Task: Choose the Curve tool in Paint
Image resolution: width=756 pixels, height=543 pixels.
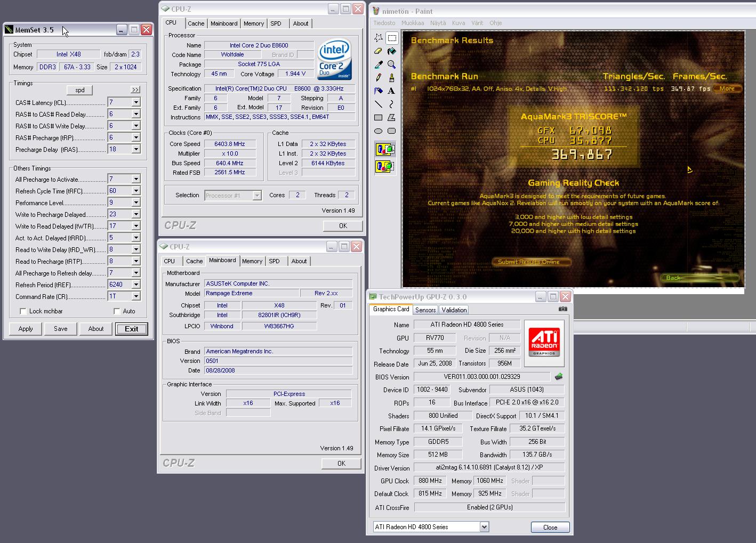Action: 392,104
